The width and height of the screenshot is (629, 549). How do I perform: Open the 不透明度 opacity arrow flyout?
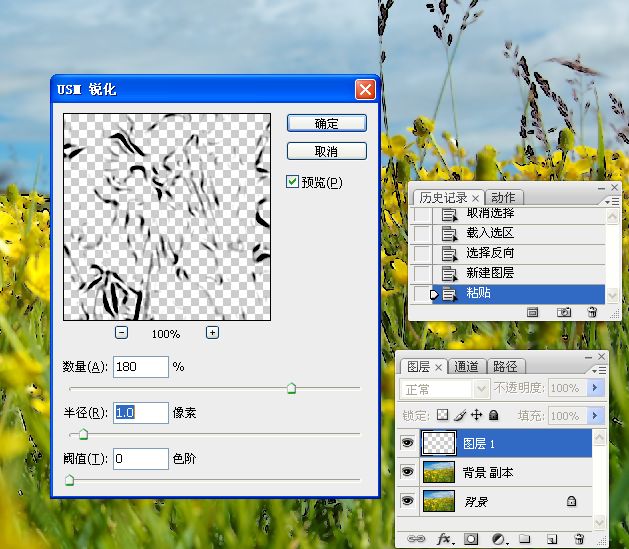pyautogui.click(x=595, y=388)
